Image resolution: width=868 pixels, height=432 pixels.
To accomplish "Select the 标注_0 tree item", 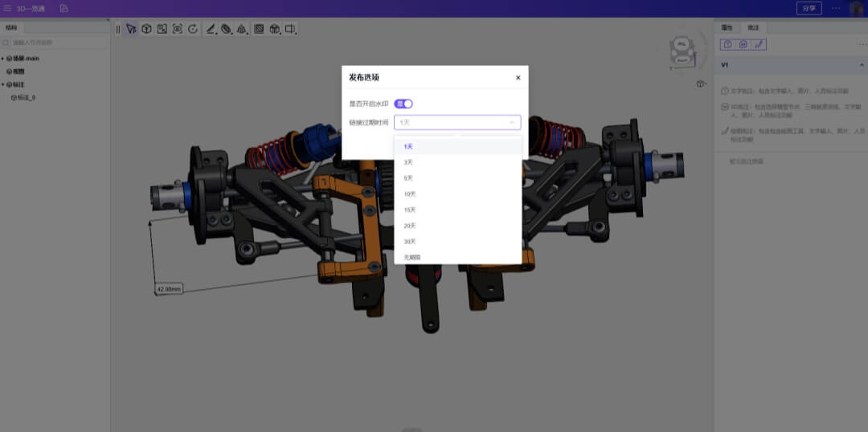I will [23, 98].
